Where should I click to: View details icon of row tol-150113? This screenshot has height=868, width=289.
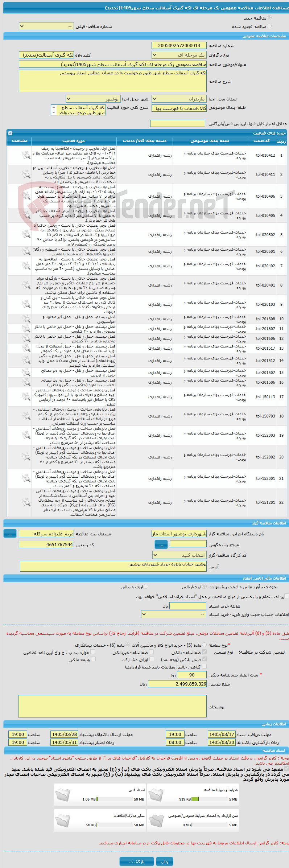coord(26,397)
